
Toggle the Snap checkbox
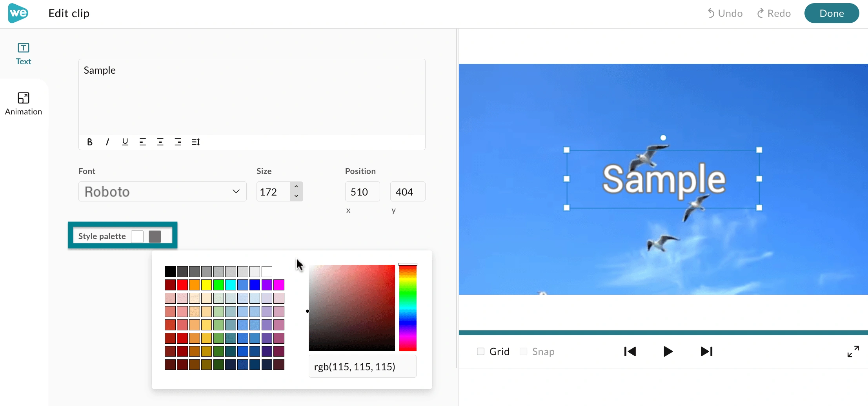point(523,351)
